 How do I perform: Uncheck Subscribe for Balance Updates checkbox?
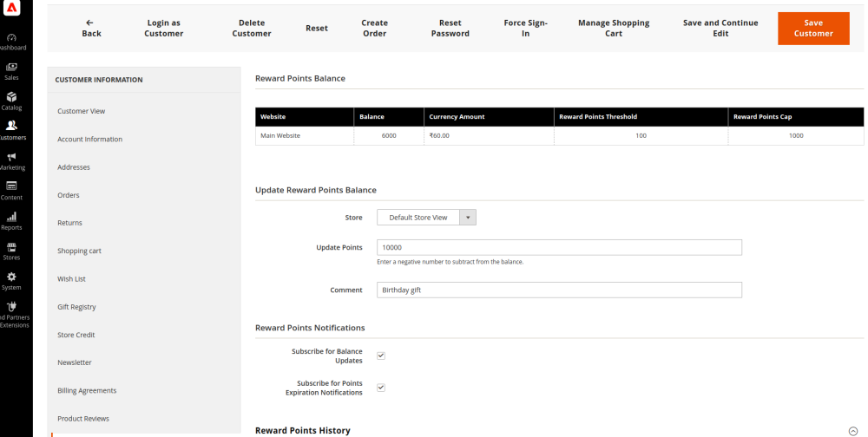tap(381, 355)
